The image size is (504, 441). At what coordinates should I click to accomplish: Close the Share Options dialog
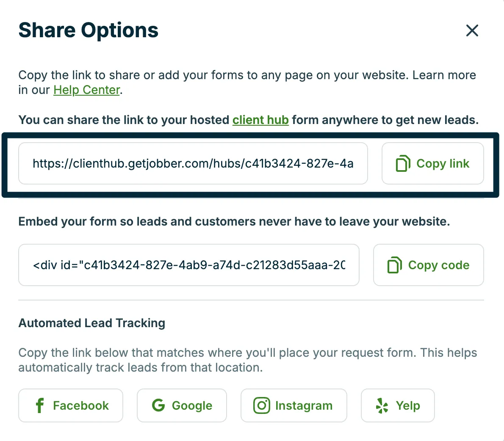pos(472,30)
